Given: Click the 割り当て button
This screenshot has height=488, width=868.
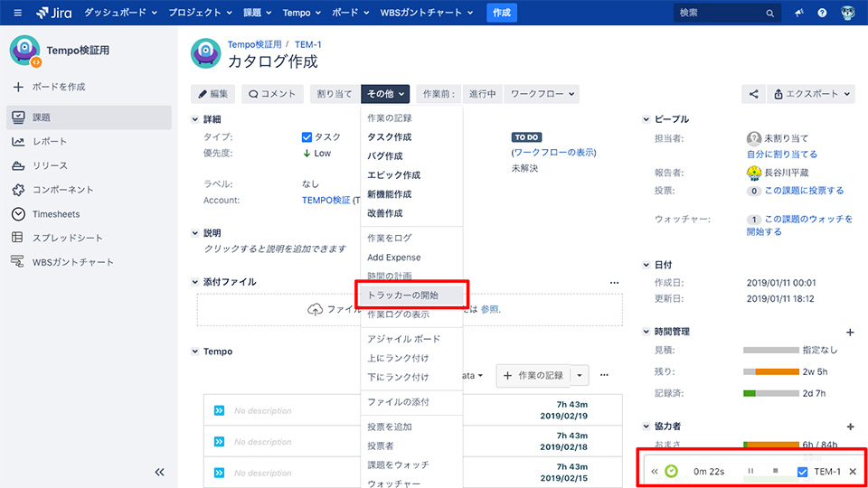Looking at the screenshot, I should pos(335,94).
